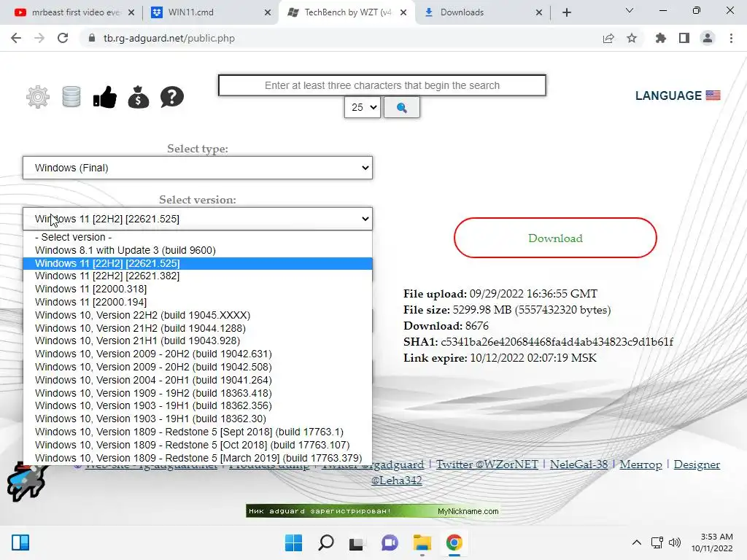Select Windows 11 [22H2] [22621.382]
The height and width of the screenshot is (560, 747).
tap(198, 276)
